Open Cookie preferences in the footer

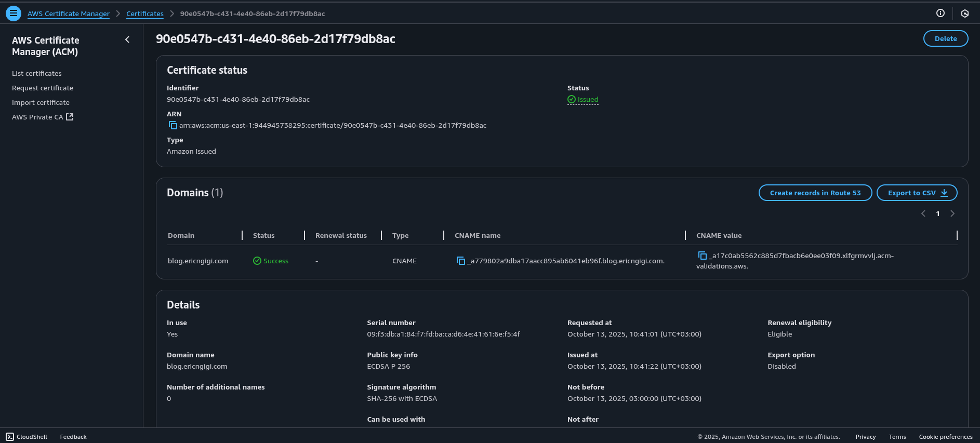pyautogui.click(x=945, y=437)
